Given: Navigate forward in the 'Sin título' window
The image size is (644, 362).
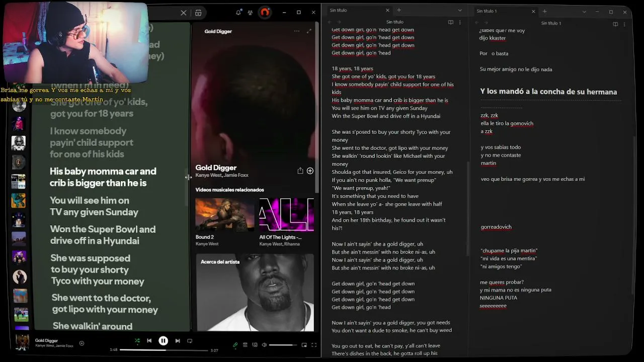Looking at the screenshot, I should (338, 22).
